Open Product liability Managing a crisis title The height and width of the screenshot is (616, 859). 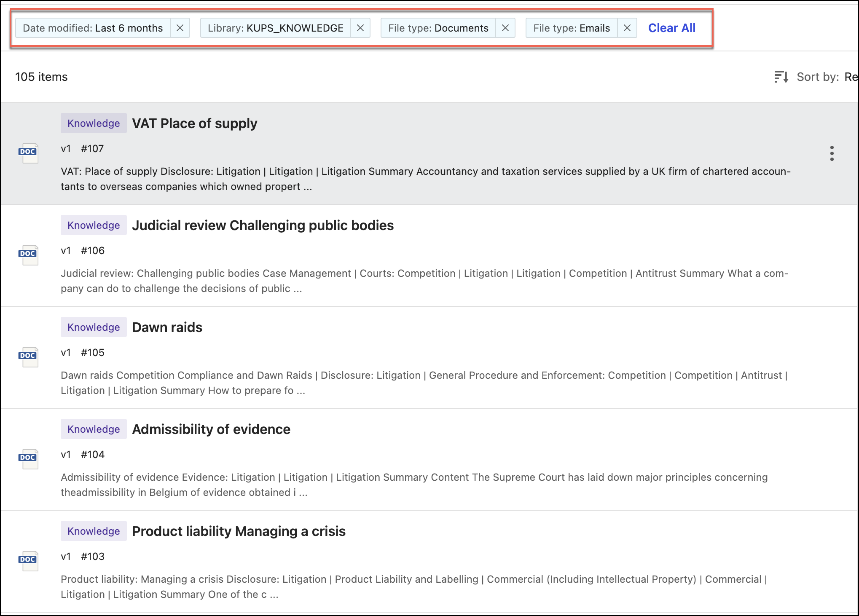[239, 531]
